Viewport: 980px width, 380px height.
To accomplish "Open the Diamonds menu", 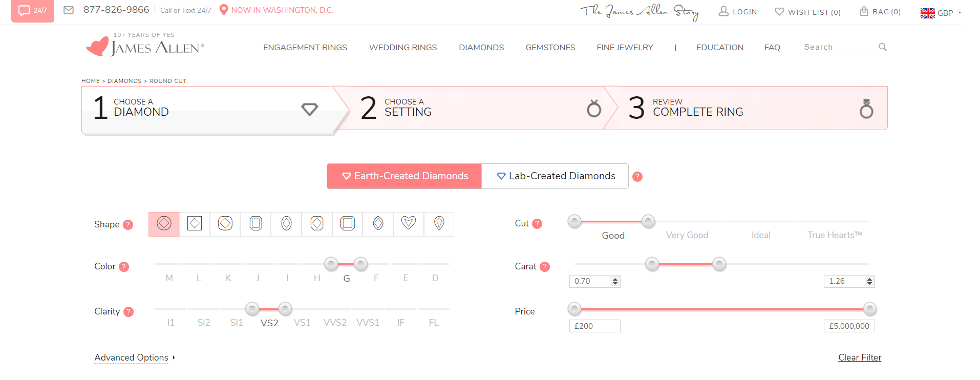I will 481,48.
